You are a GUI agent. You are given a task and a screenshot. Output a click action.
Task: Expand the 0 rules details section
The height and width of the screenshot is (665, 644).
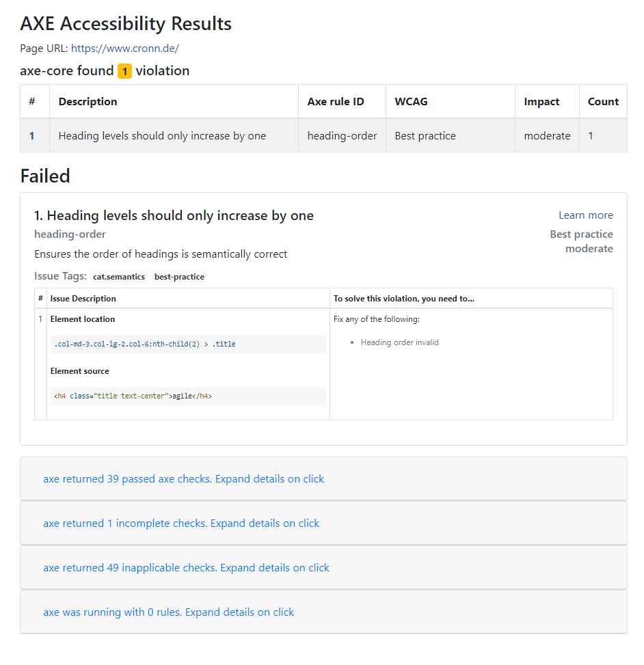pos(168,612)
